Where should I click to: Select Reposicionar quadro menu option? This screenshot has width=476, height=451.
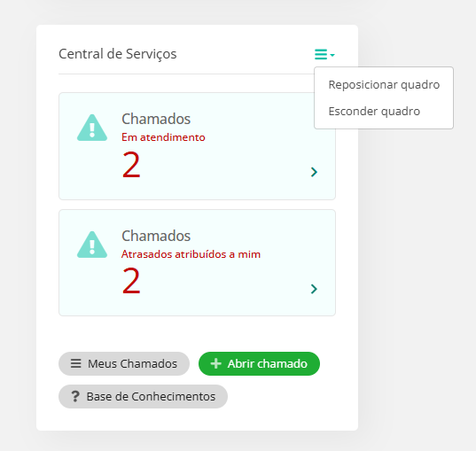[384, 85]
